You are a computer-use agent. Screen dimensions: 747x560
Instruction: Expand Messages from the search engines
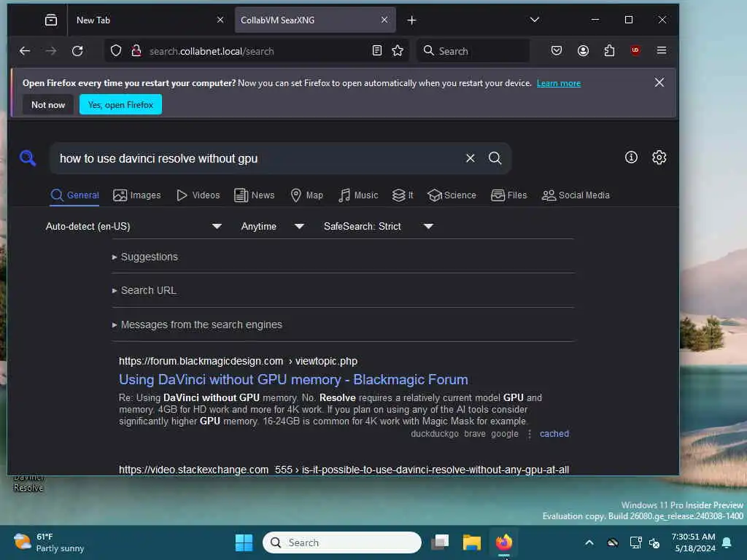tap(197, 324)
